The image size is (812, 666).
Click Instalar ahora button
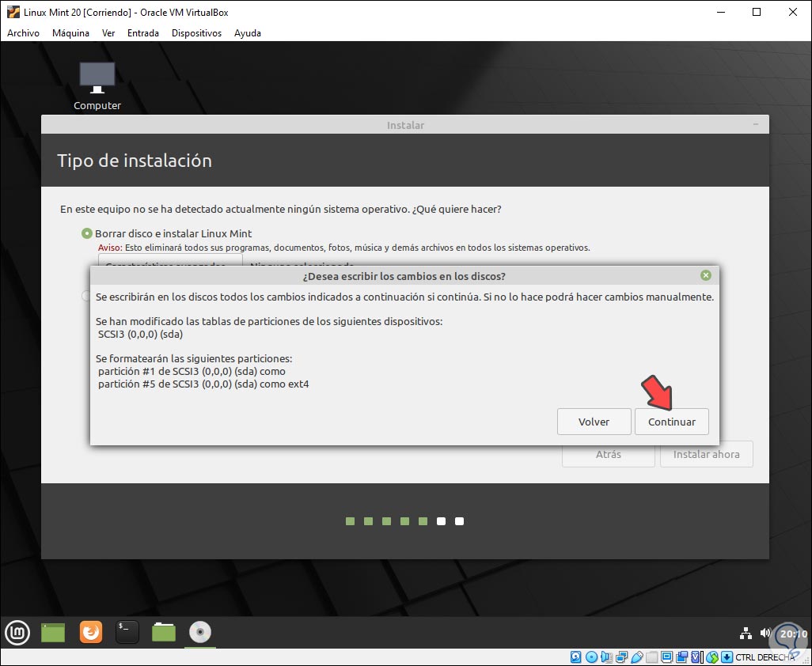(x=707, y=454)
